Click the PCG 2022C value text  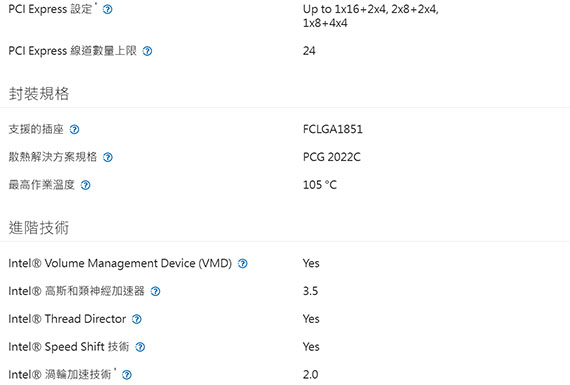click(x=332, y=157)
